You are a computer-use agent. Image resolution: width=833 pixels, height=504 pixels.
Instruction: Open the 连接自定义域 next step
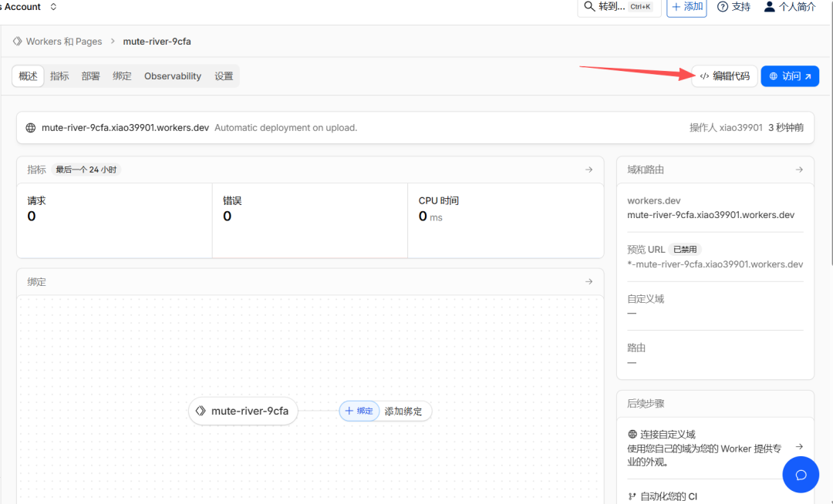(x=715, y=448)
